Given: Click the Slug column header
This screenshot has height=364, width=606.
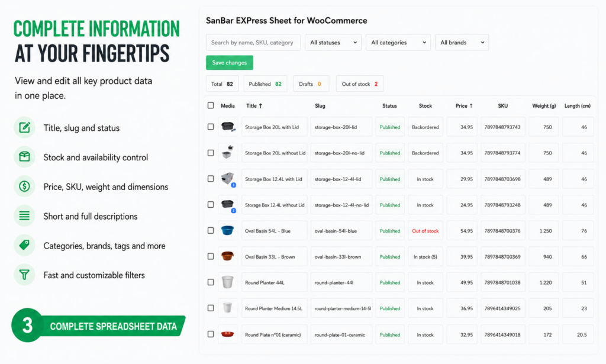Looking at the screenshot, I should tap(320, 105).
